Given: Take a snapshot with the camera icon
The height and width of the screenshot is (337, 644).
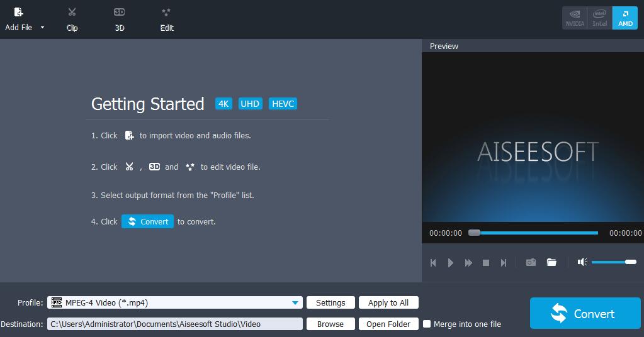Looking at the screenshot, I should (x=531, y=262).
